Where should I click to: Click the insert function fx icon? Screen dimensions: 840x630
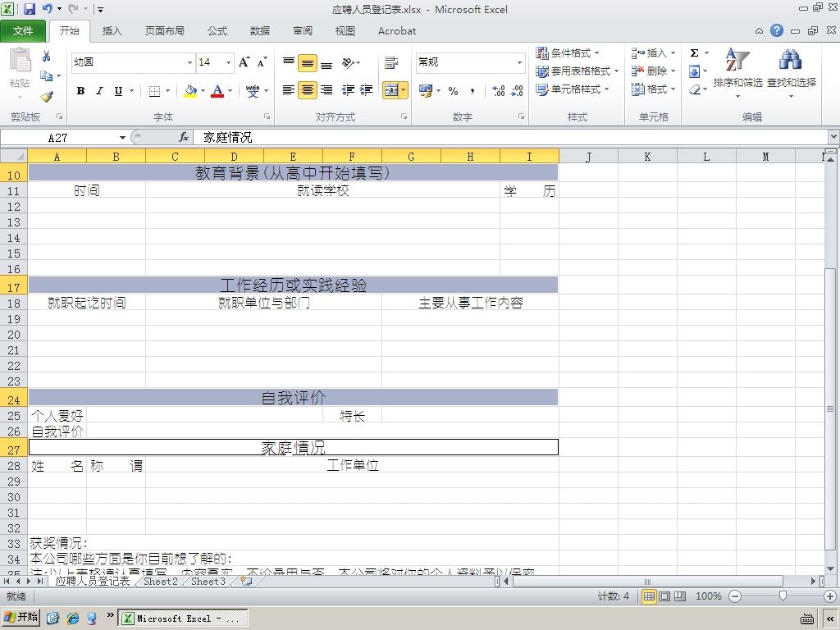183,137
